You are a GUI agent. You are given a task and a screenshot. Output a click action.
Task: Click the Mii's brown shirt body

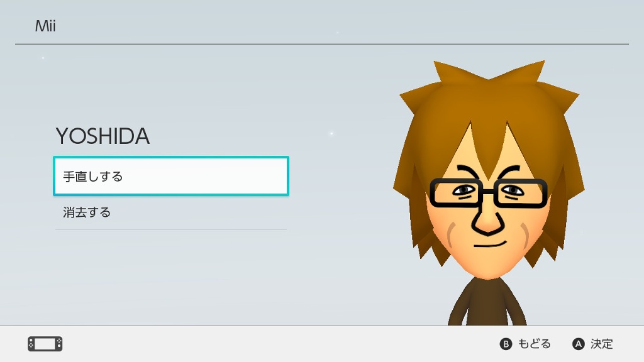[487, 302]
